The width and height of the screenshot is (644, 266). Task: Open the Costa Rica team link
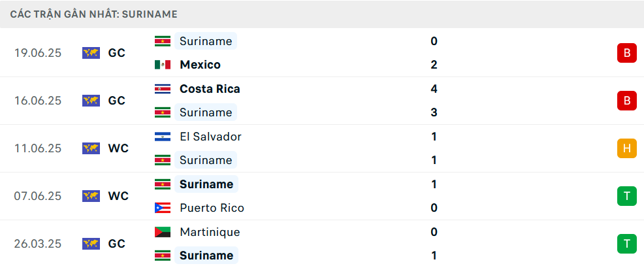(x=210, y=89)
